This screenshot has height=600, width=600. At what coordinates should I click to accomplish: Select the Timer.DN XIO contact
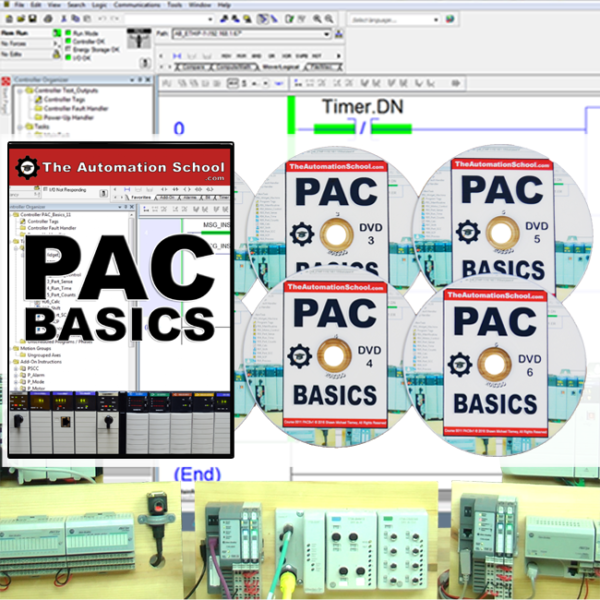[362, 127]
